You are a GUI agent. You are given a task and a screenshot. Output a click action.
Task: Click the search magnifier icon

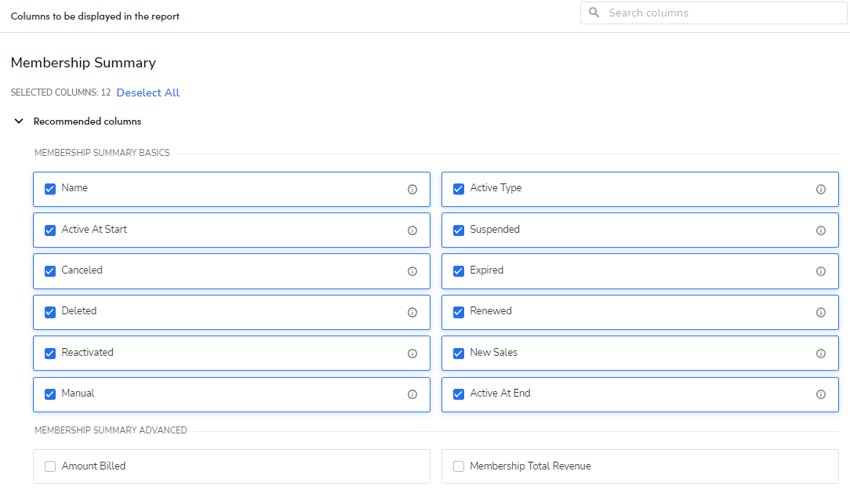pyautogui.click(x=594, y=13)
